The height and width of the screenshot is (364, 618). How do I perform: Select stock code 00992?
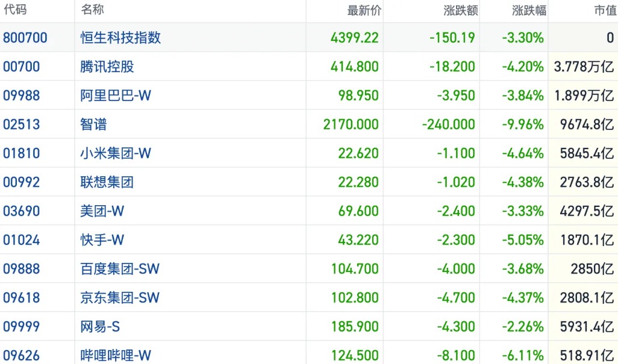pyautogui.click(x=21, y=182)
